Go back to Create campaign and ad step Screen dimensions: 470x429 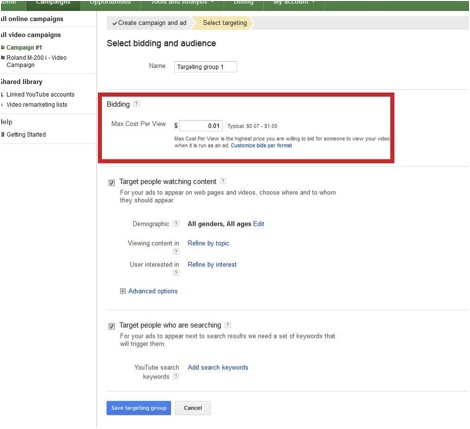(149, 23)
